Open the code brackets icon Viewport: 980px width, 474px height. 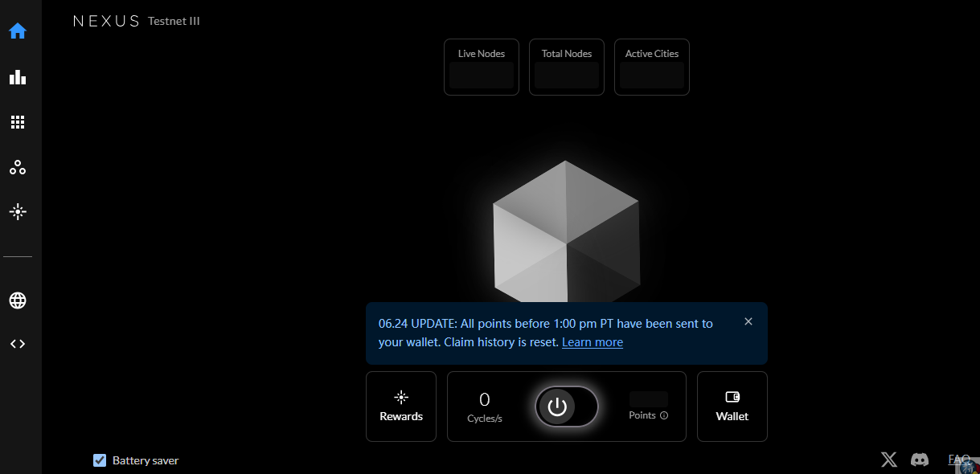(18, 344)
